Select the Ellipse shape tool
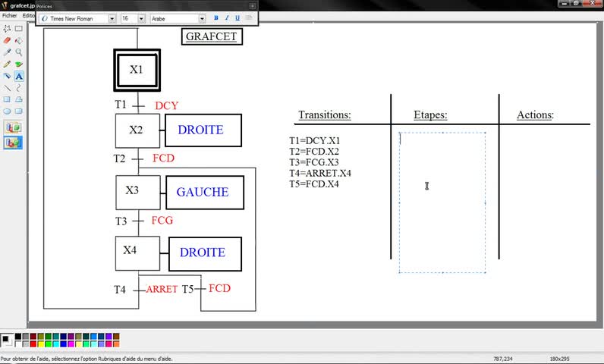Screen dimensions: 604x364 click(7, 111)
